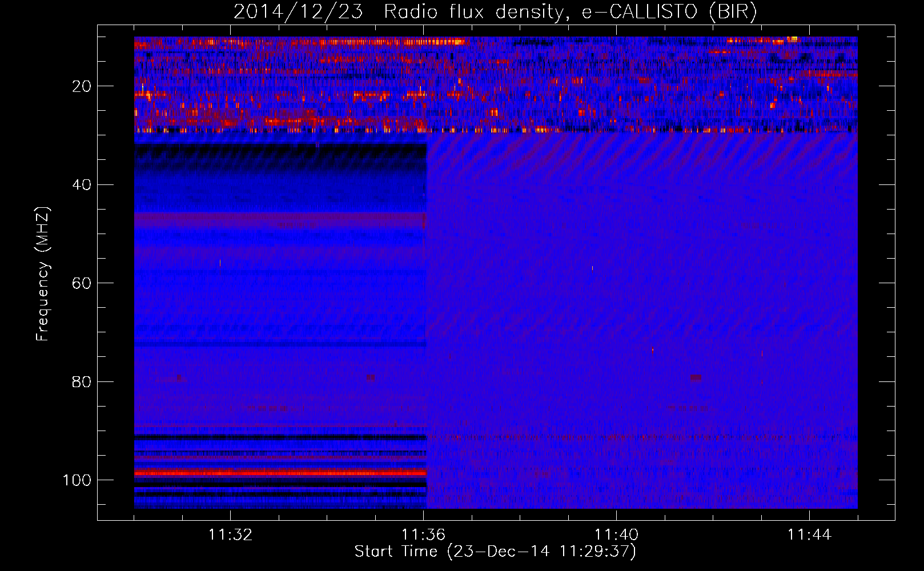Click the plot title 'Radio flux density, e-CALLISTO (BIR)'
The height and width of the screenshot is (571, 924).
pos(570,13)
